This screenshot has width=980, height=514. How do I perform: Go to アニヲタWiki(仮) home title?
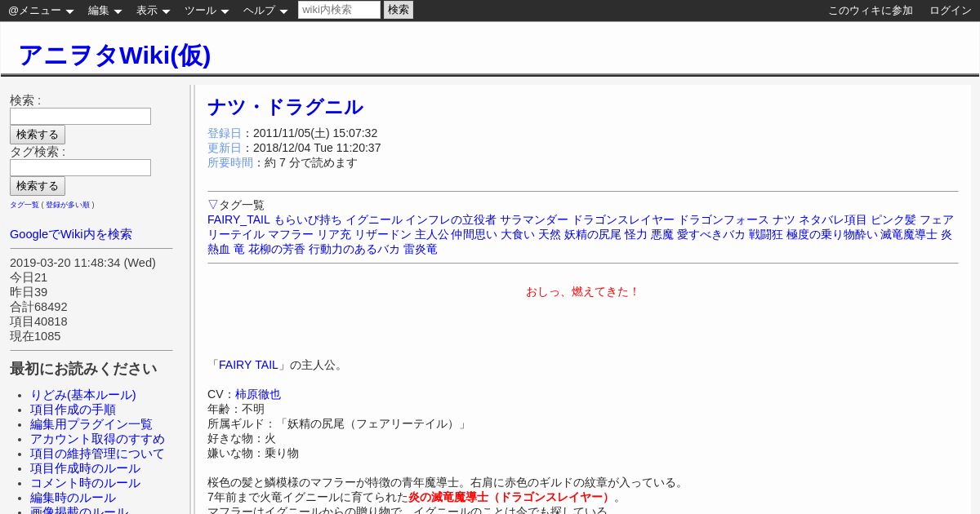tap(114, 55)
